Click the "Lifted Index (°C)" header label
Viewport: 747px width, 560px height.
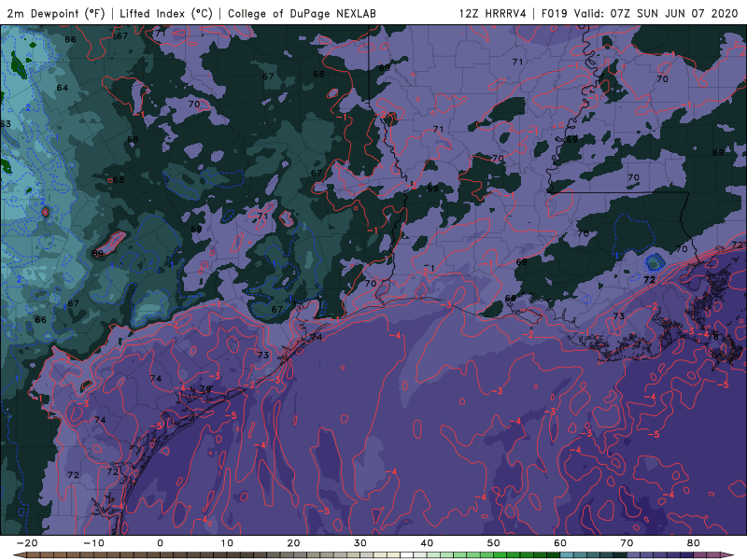[166, 13]
